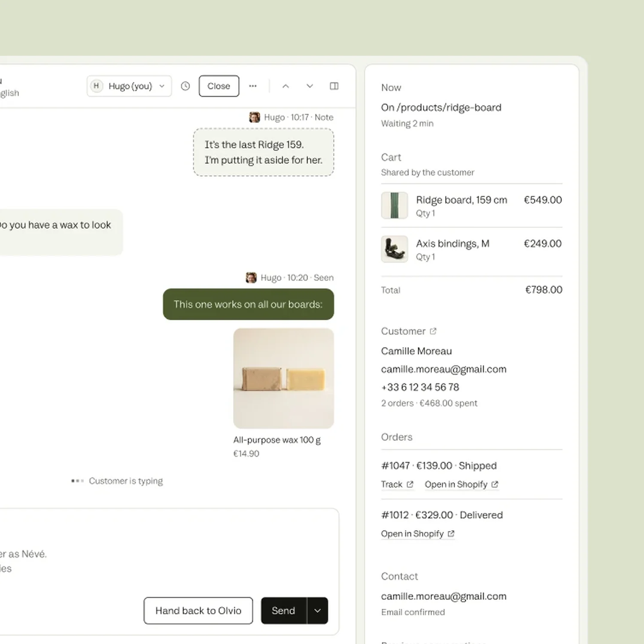Screen dimensions: 644x644
Task: Click the "2 orders · €468.00 spent" summary
Action: coord(429,403)
